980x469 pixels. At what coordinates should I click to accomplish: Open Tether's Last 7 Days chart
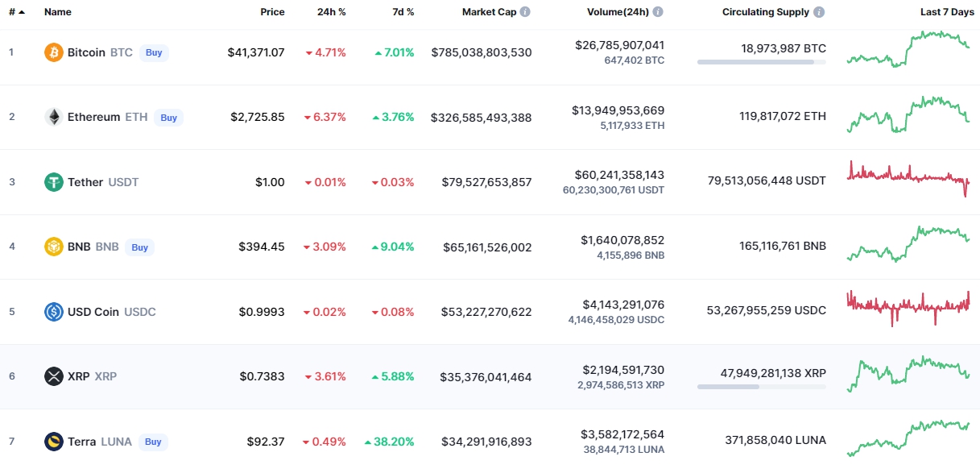[908, 179]
